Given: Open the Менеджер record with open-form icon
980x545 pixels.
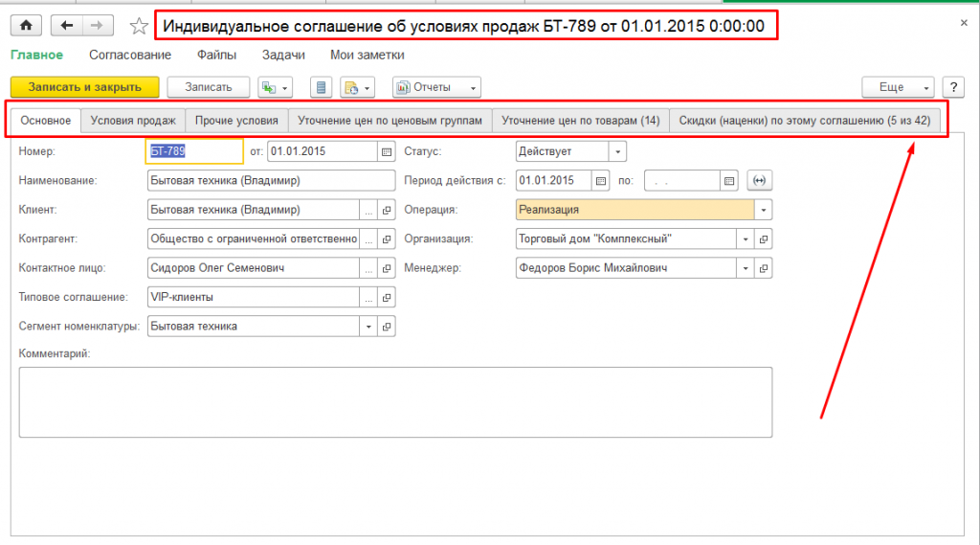Looking at the screenshot, I should (x=764, y=268).
